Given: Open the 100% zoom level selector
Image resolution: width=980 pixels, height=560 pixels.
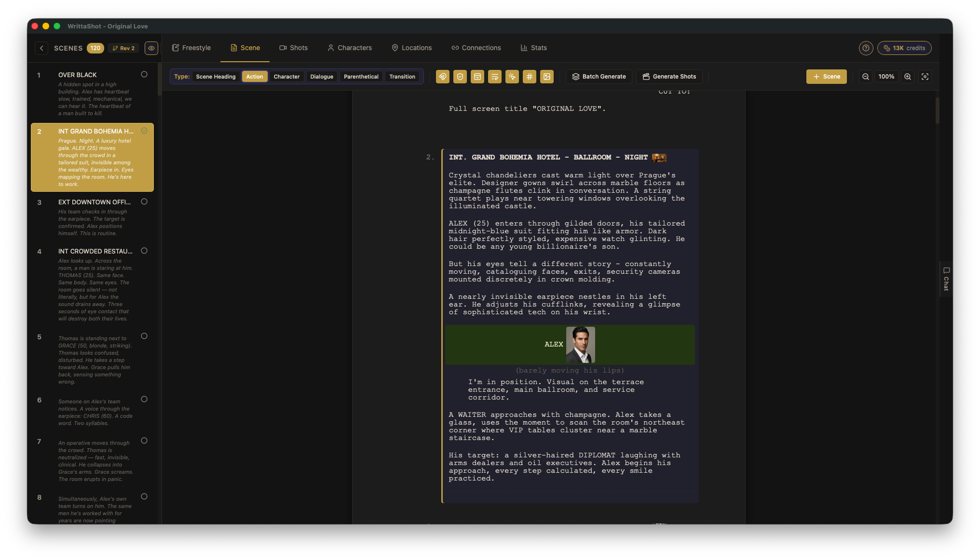Looking at the screenshot, I should pos(886,76).
